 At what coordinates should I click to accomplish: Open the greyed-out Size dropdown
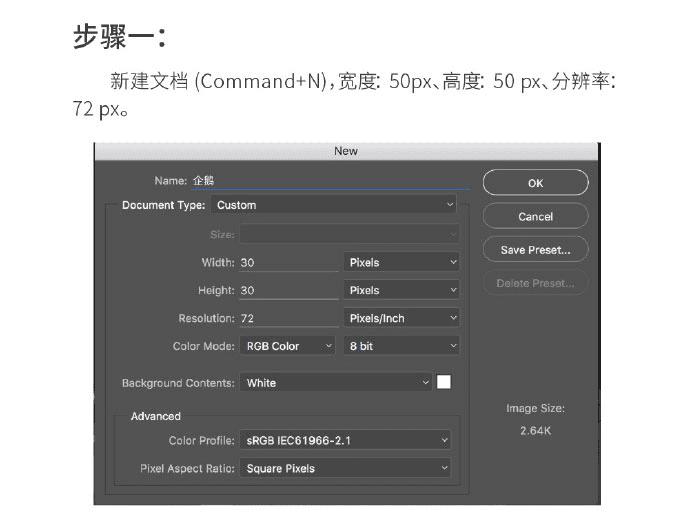click(349, 234)
